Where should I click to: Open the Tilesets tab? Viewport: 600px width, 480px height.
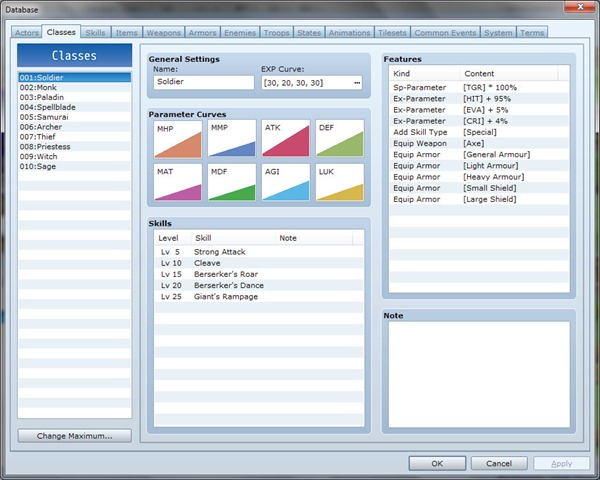coord(390,33)
